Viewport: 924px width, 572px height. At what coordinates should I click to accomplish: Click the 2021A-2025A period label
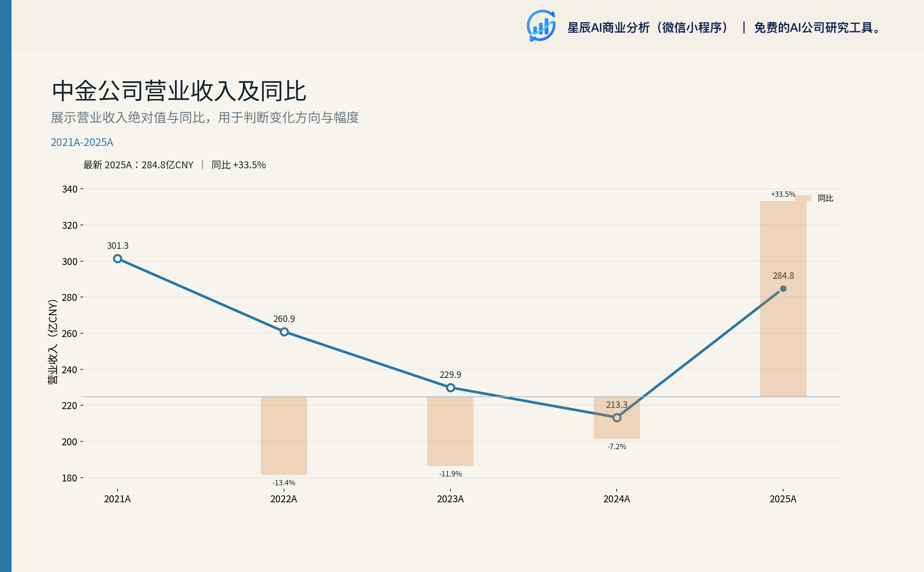point(82,142)
